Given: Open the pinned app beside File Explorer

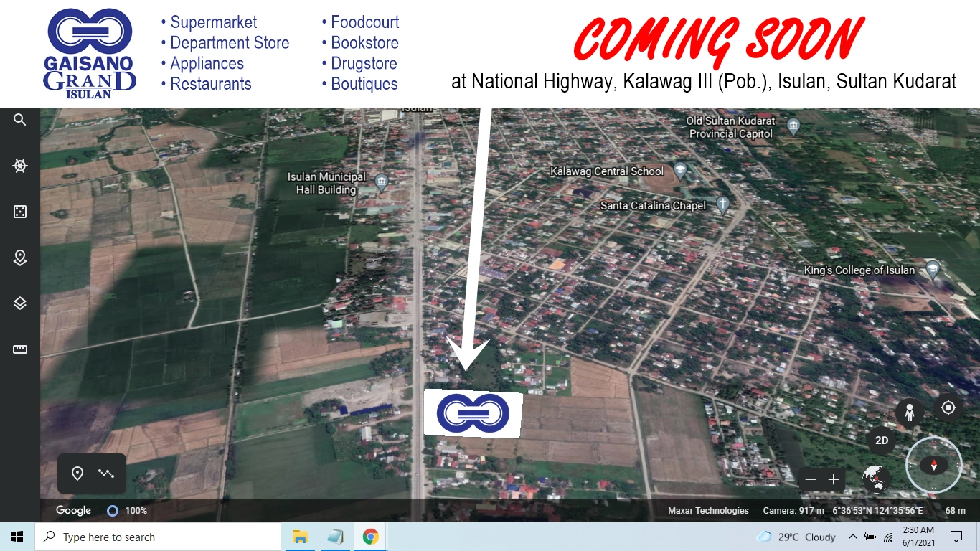Looking at the screenshot, I should (x=335, y=537).
